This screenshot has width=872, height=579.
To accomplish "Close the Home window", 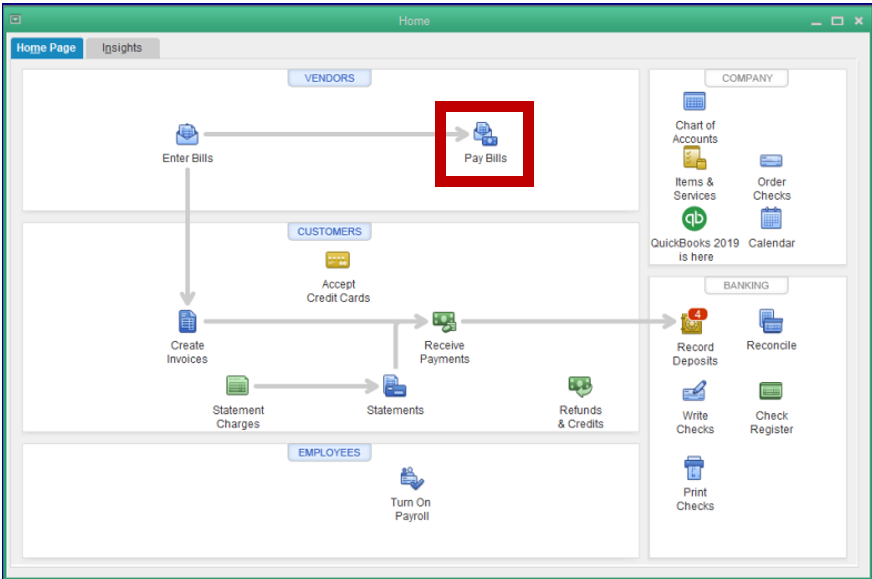I will click(x=859, y=21).
